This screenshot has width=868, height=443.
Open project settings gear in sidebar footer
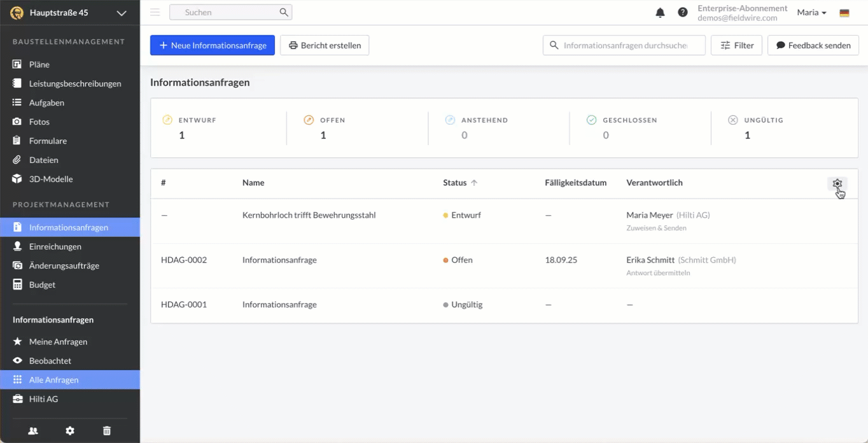(x=70, y=431)
